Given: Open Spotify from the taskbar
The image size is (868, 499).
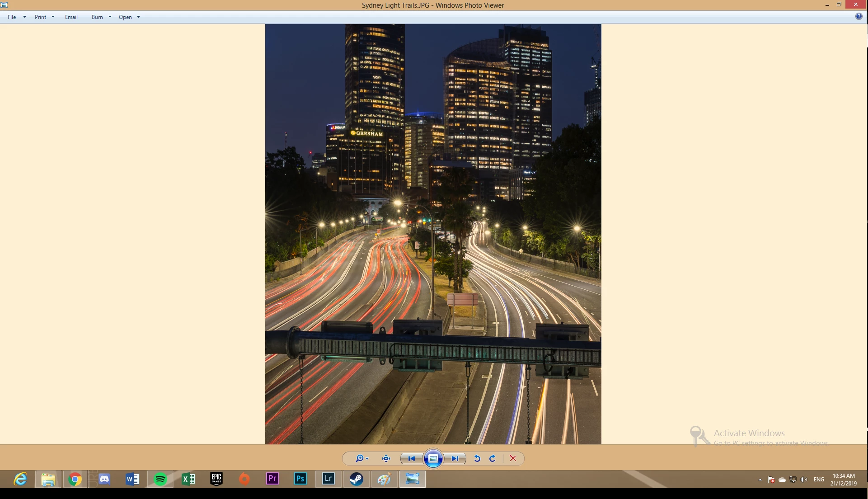Looking at the screenshot, I should coord(160,479).
